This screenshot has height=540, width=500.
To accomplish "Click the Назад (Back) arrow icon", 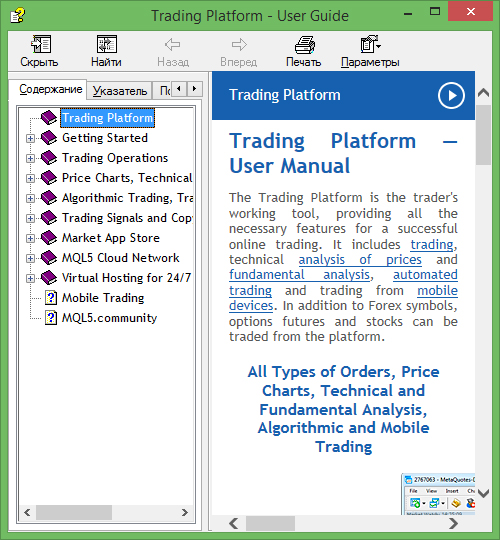I will (173, 44).
